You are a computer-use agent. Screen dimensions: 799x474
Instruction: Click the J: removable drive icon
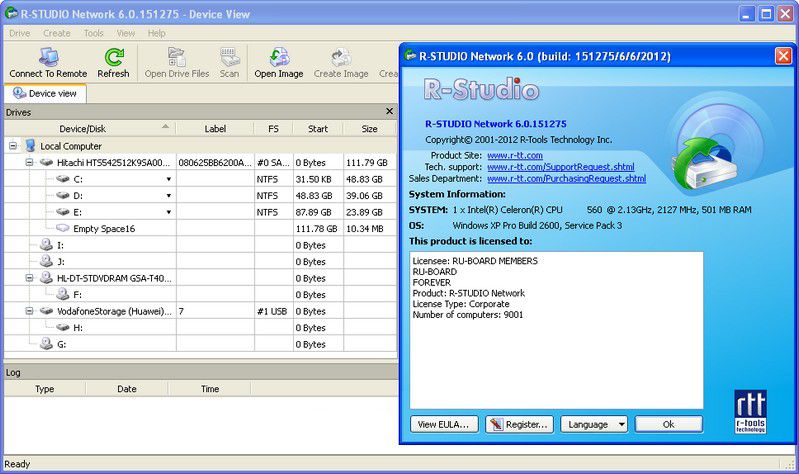tap(46, 261)
